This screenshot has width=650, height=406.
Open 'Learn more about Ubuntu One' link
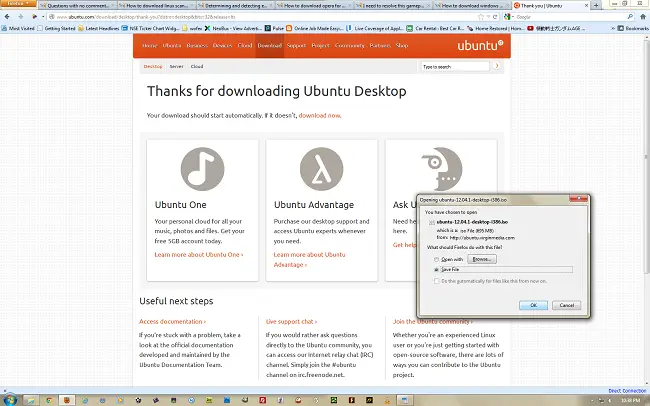tap(199, 255)
